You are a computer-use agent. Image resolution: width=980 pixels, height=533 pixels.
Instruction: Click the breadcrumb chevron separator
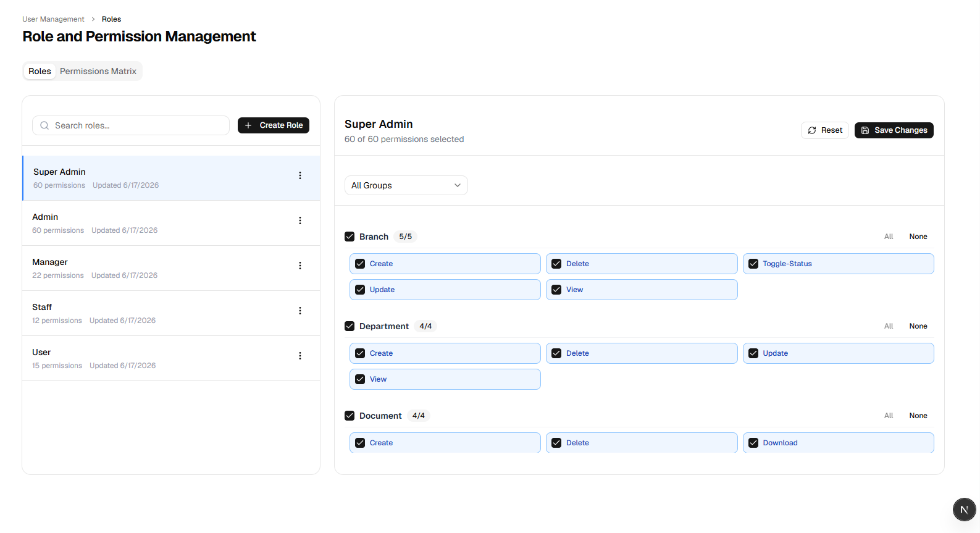(x=93, y=19)
